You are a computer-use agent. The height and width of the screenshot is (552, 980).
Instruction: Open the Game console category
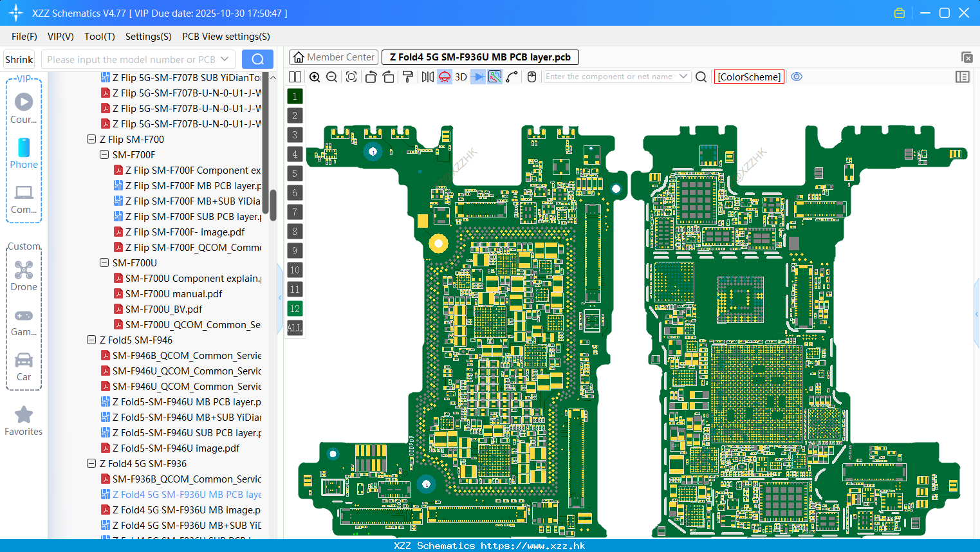coord(24,322)
